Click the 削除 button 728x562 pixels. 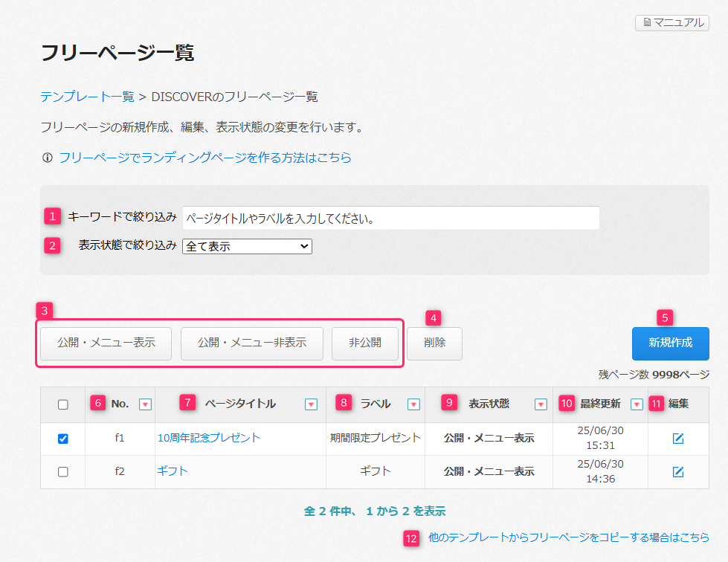(434, 343)
